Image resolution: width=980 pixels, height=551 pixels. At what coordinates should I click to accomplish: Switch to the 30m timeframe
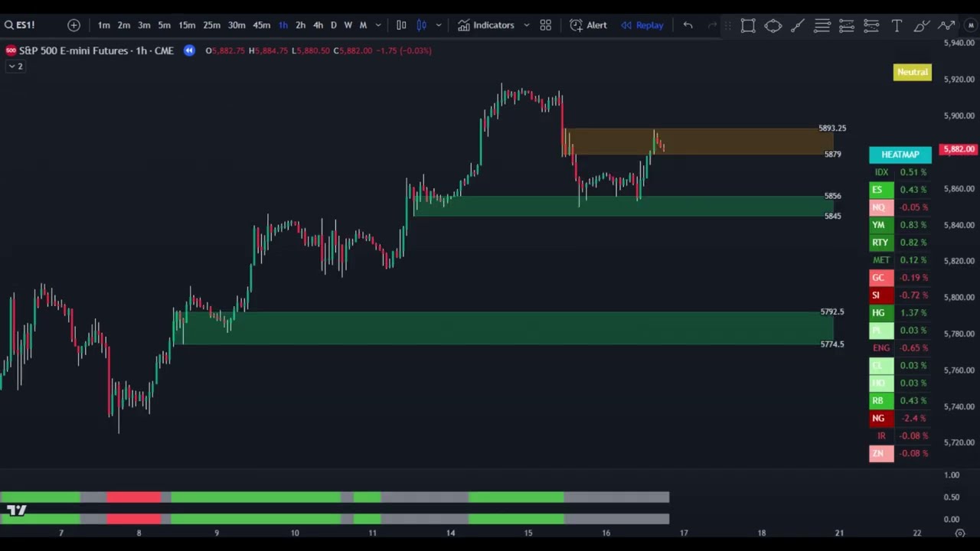[x=237, y=25]
